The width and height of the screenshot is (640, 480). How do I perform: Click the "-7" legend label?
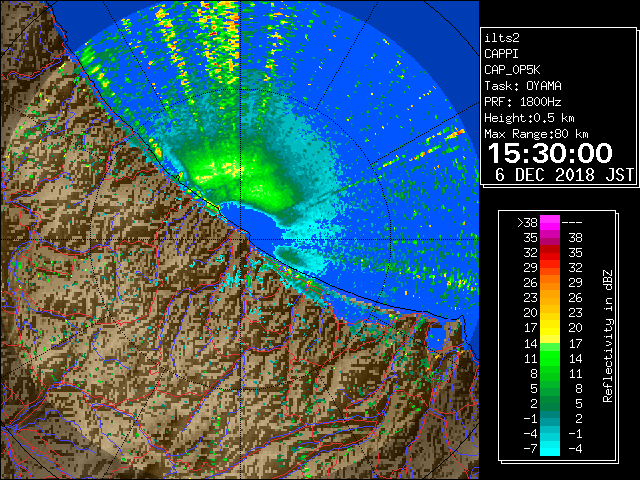[530, 448]
